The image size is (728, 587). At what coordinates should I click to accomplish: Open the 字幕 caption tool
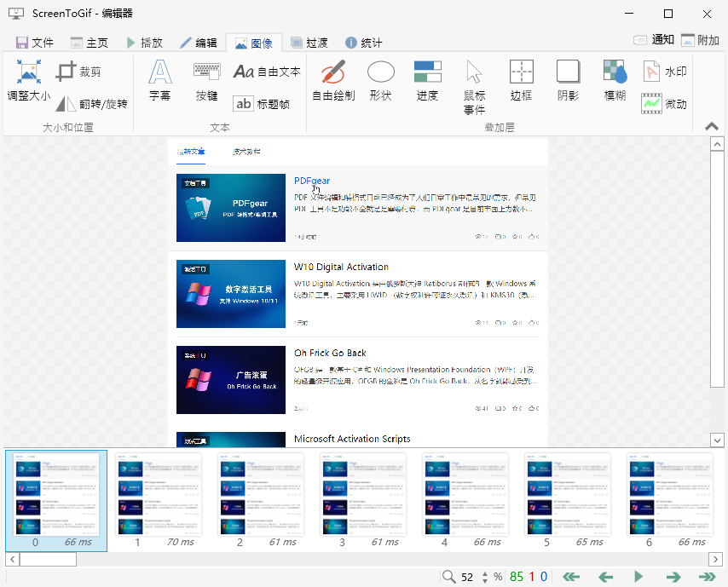(160, 81)
